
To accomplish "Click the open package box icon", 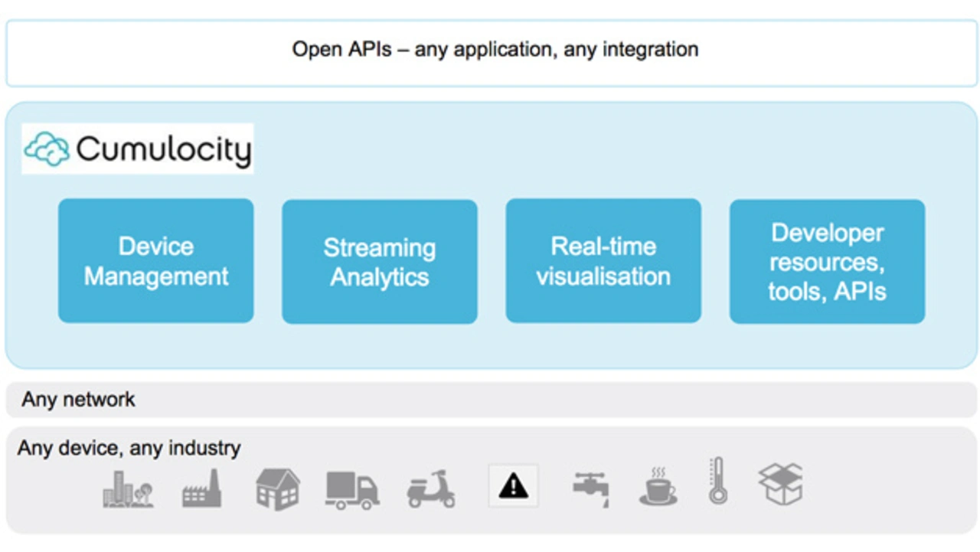I will click(x=780, y=484).
